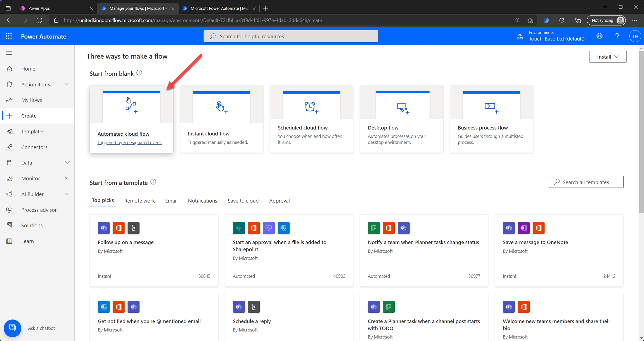Expand the Monitor section chevron

(x=67, y=178)
